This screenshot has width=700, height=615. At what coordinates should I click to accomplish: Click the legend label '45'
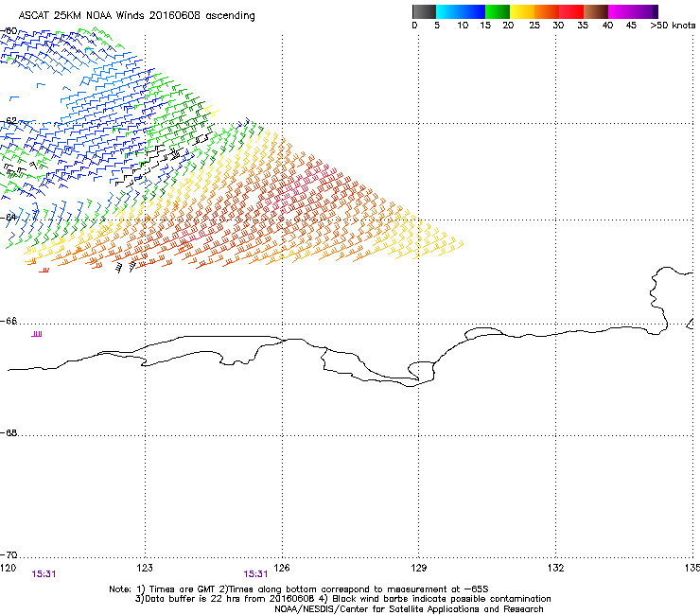coord(631,26)
